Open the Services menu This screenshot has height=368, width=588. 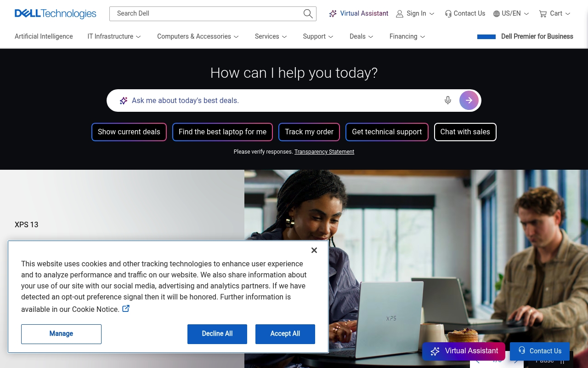click(x=271, y=36)
